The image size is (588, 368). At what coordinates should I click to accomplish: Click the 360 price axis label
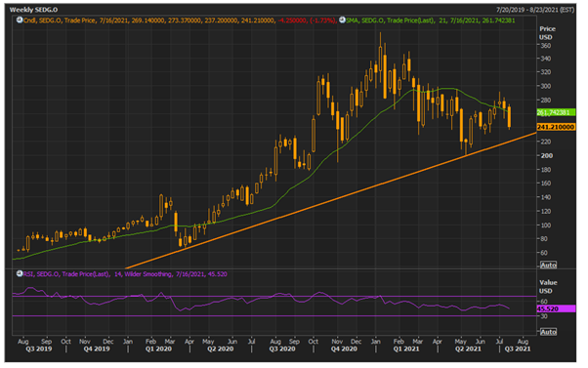click(x=545, y=45)
